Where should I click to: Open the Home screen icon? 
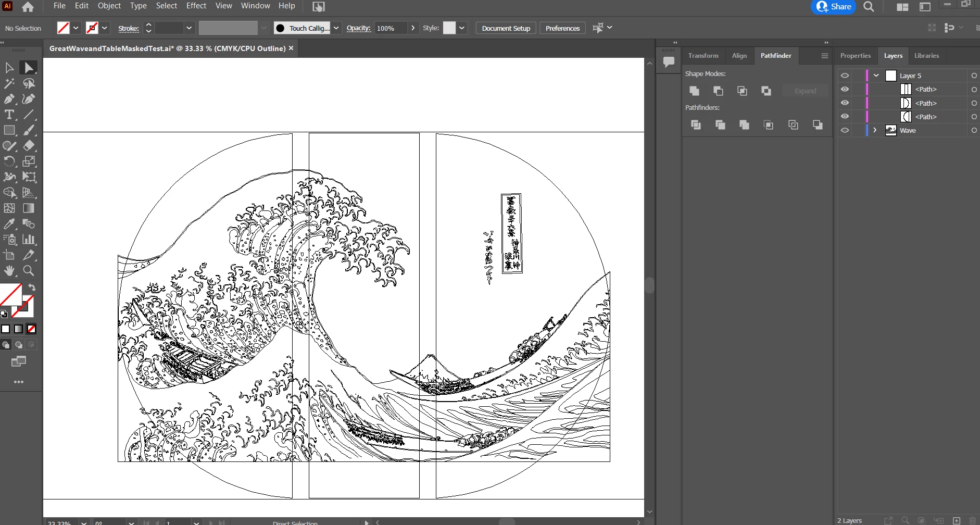pyautogui.click(x=28, y=7)
